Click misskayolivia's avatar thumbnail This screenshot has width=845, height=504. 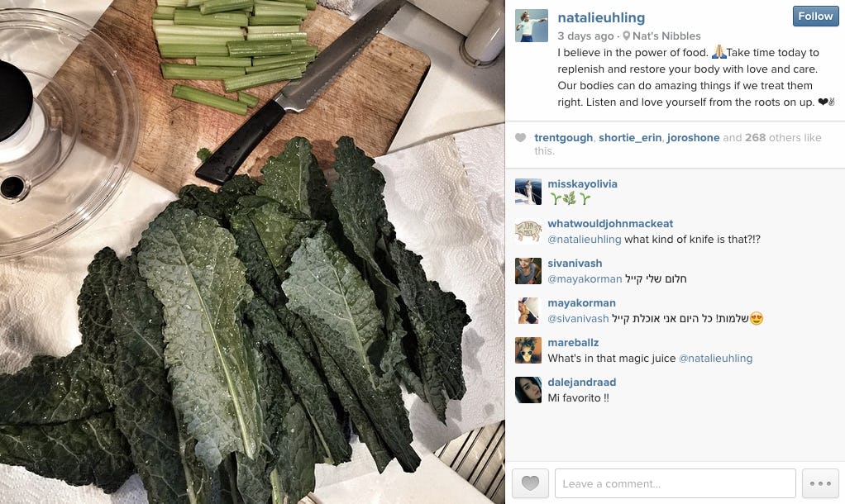click(x=528, y=192)
